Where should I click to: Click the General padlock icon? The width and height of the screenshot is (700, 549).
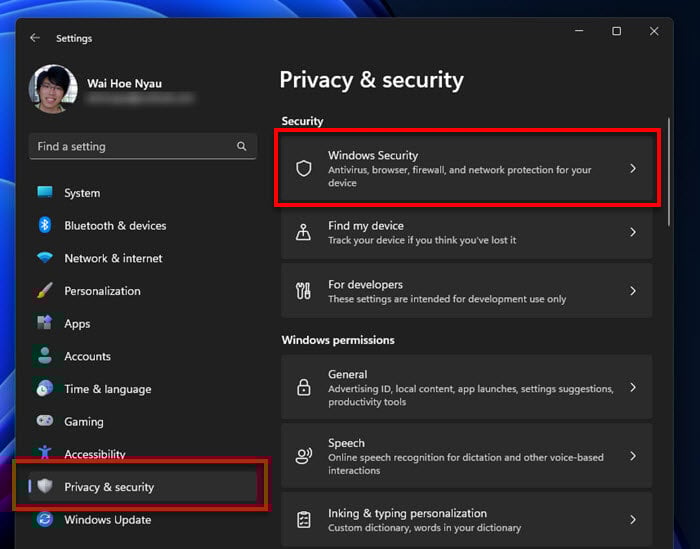pos(304,387)
